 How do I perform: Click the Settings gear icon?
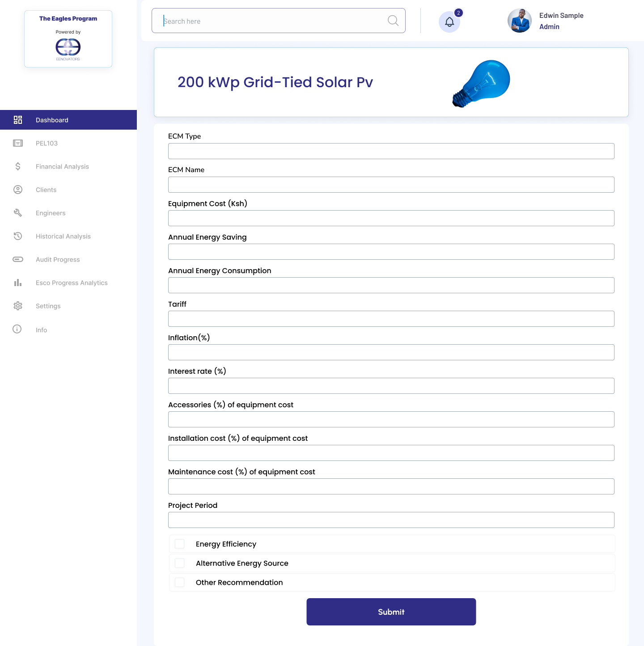pos(18,306)
